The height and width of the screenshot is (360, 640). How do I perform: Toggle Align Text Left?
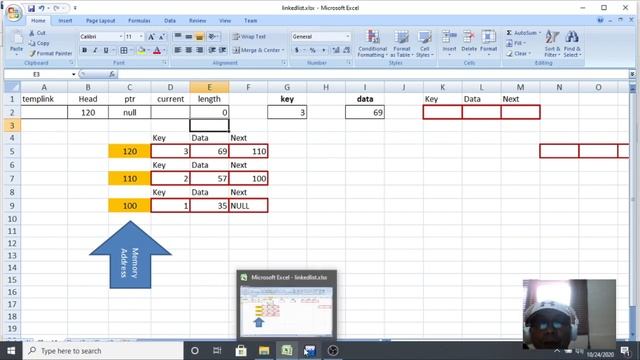point(178,50)
